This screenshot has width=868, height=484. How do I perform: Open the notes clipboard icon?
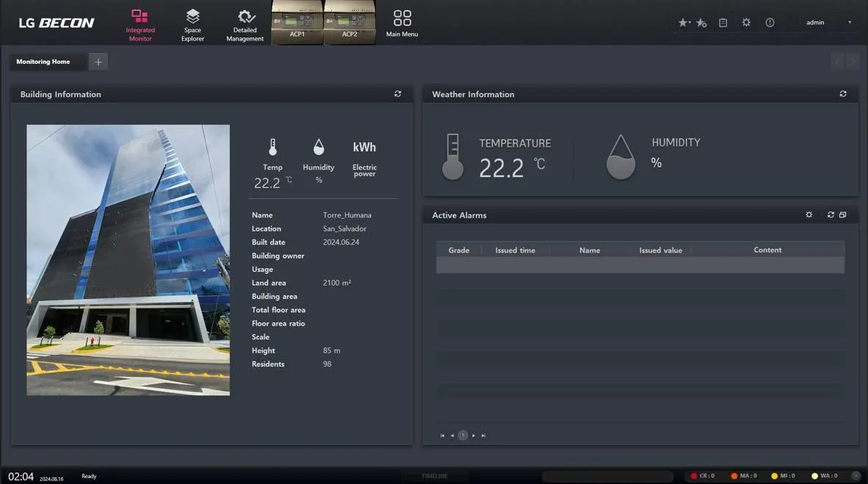[723, 23]
